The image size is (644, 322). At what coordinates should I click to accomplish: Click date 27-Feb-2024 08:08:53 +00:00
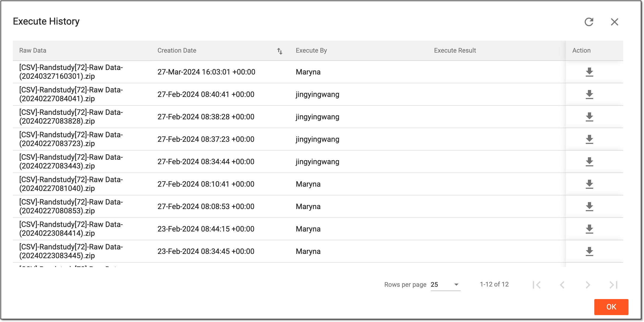tap(206, 207)
